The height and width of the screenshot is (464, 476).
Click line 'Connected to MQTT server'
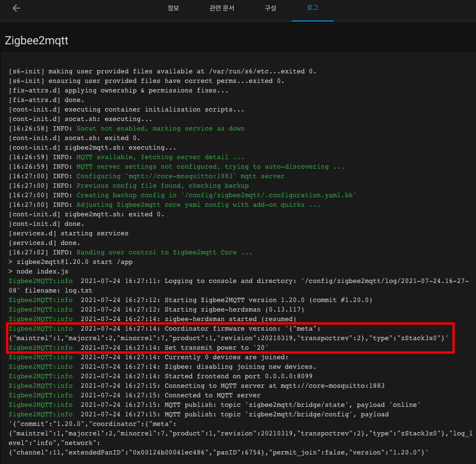(134, 395)
